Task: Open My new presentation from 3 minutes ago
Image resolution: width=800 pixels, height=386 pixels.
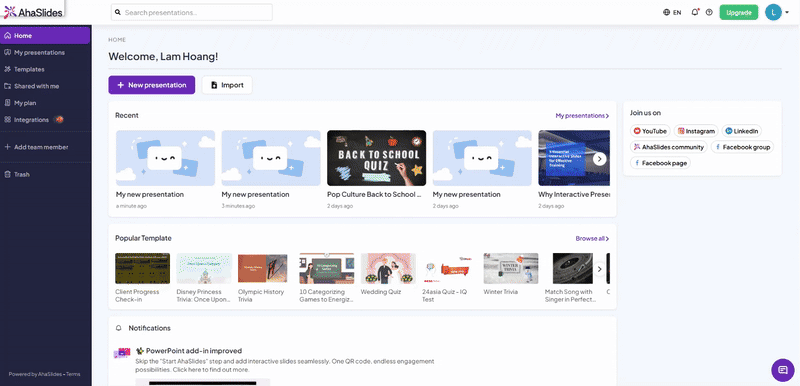Action: click(271, 158)
